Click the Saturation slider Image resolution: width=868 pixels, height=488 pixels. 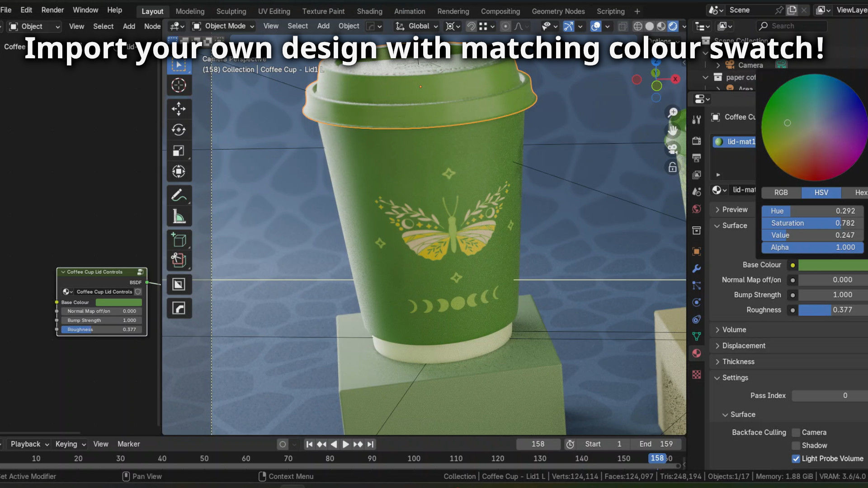click(x=812, y=223)
